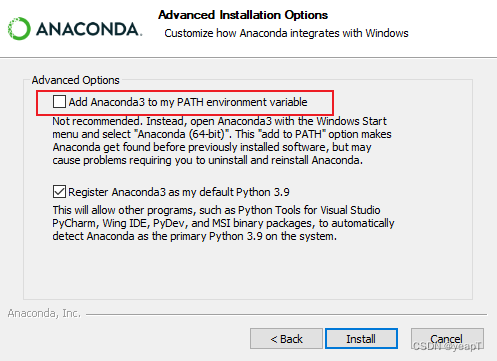Start installation with the Install button

[361, 339]
